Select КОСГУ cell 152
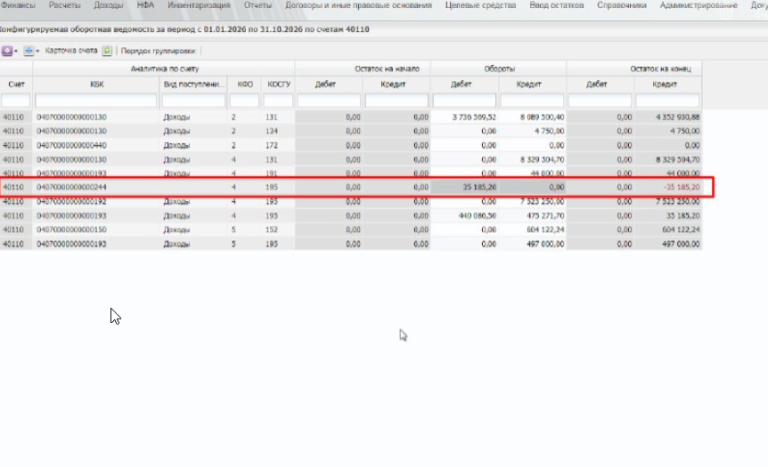Viewport: 768px width, 467px height. point(271,230)
